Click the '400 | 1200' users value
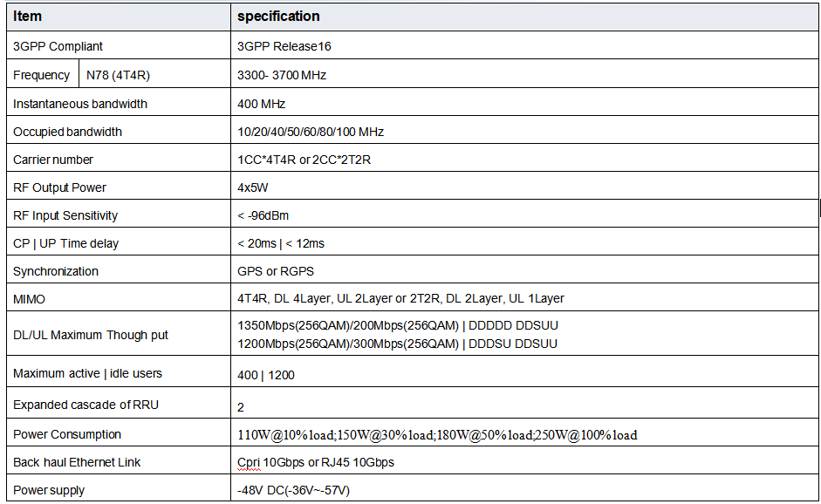Viewport: 821px width, 504px height. point(266,374)
